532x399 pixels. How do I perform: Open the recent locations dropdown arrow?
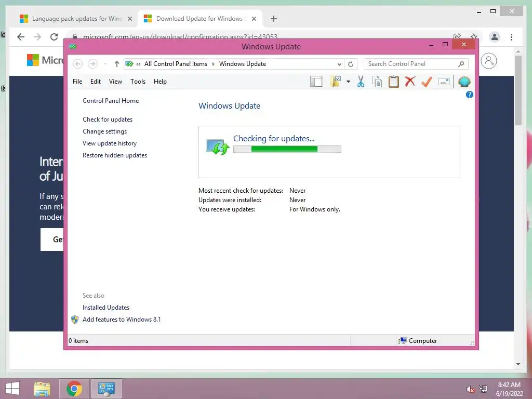pyautogui.click(x=105, y=64)
